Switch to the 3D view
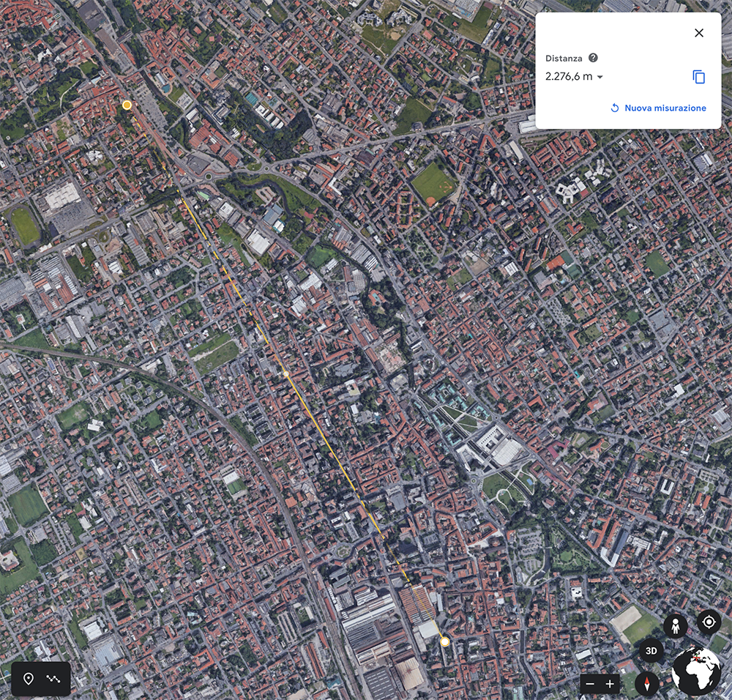Viewport: 732px width, 700px height. (x=651, y=651)
